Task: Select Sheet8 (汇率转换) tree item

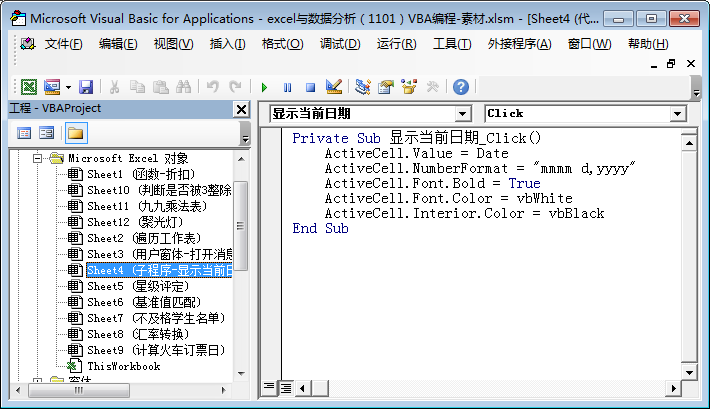Action: (138, 334)
